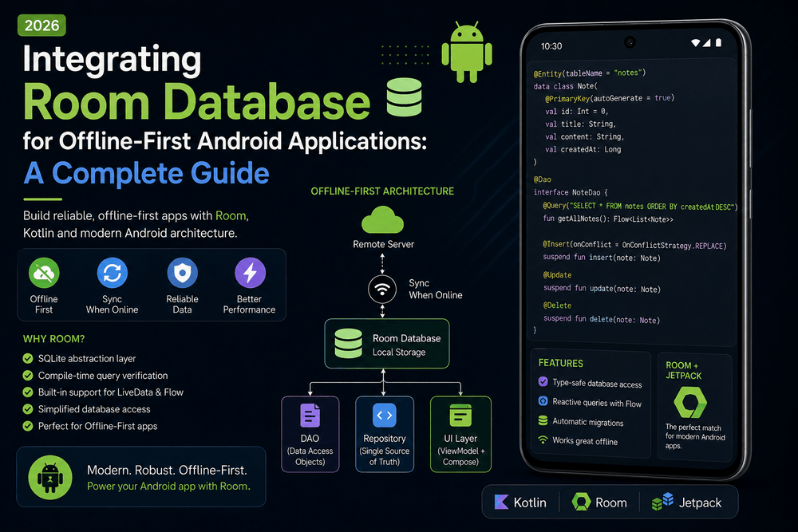Click the Remote Server label

click(x=383, y=244)
